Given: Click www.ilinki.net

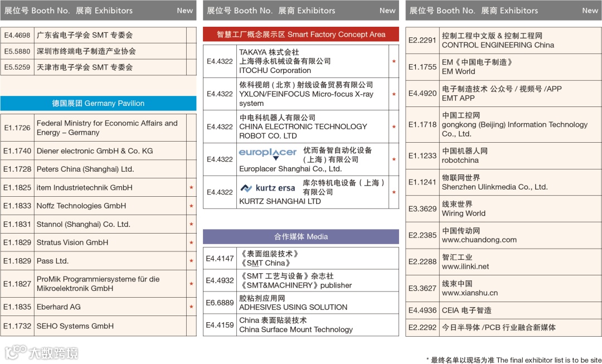Looking at the screenshot, I should click(465, 266).
